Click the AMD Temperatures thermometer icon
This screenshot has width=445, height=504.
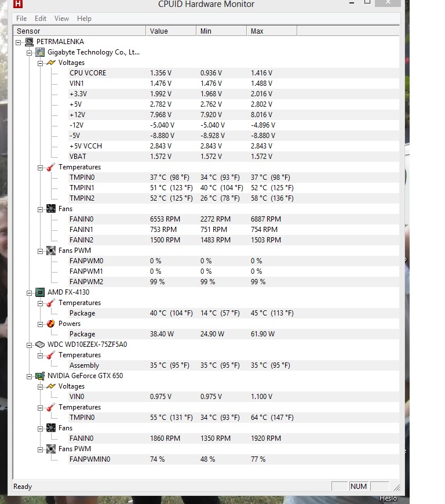(x=51, y=303)
